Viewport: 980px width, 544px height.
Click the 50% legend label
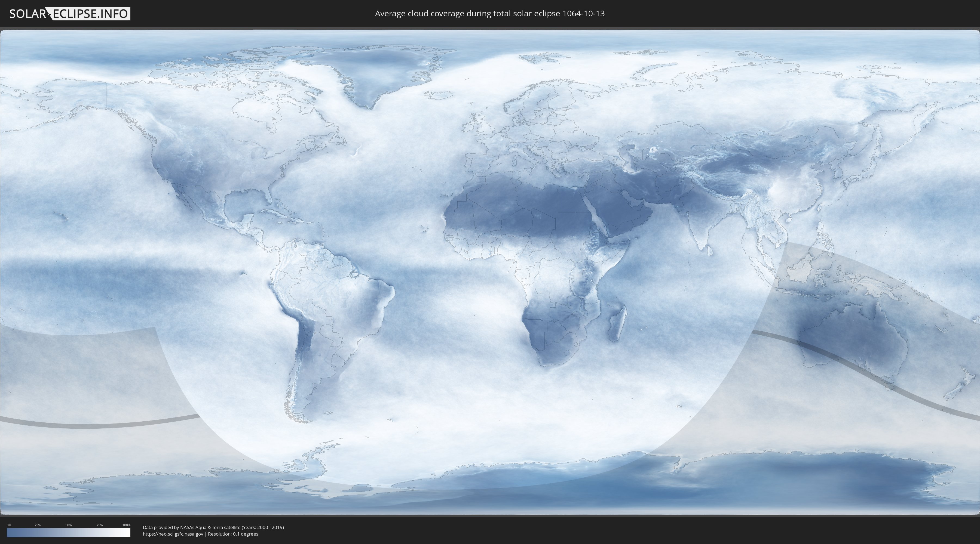(x=69, y=525)
